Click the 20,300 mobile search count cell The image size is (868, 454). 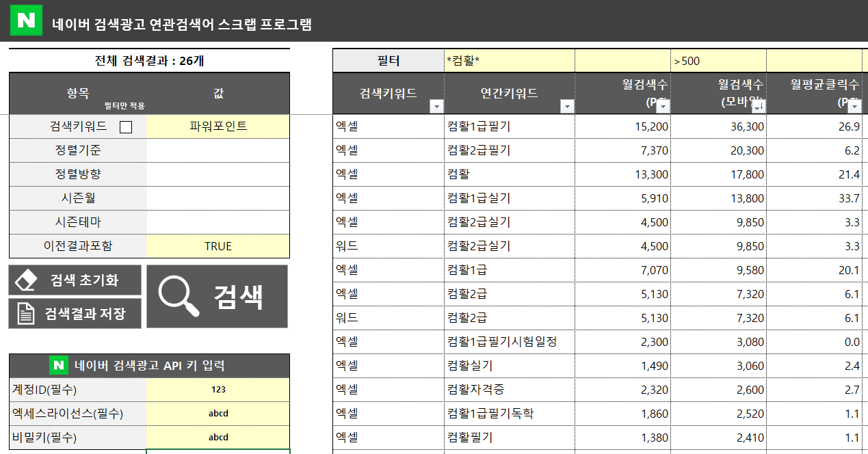pos(718,150)
